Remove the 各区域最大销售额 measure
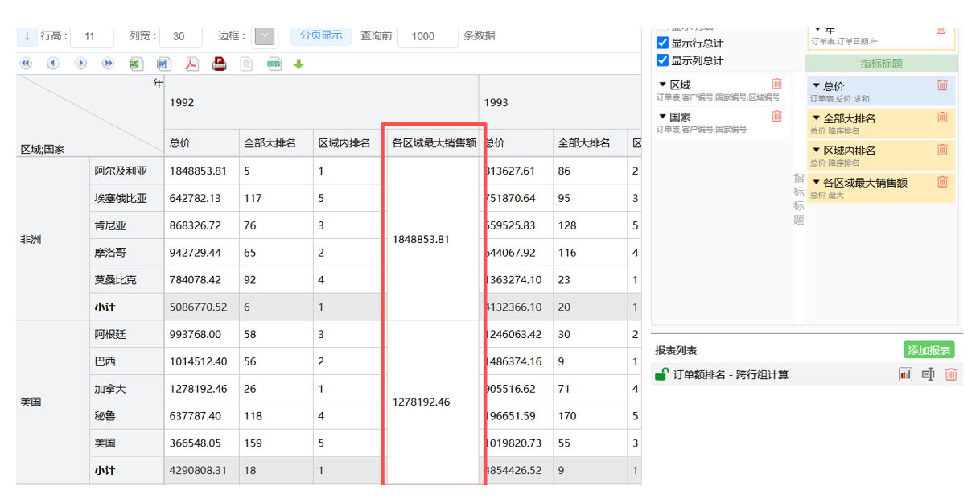The image size is (980, 499). pyautogui.click(x=942, y=182)
